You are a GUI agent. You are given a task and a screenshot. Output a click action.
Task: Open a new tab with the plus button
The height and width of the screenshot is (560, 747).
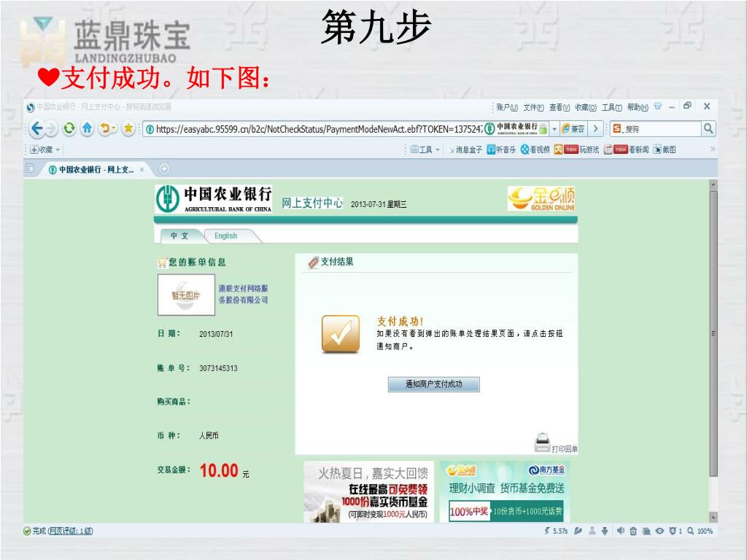(164, 168)
